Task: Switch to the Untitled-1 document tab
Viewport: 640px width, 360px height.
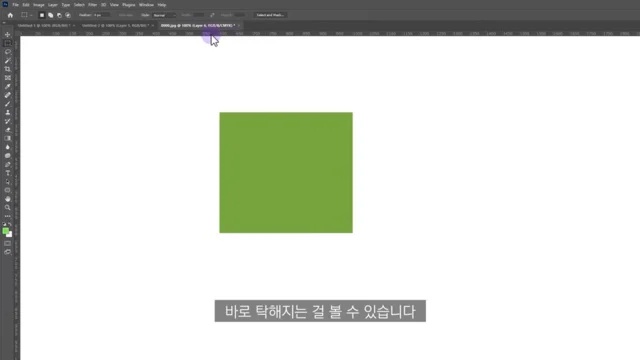Action: (44, 25)
